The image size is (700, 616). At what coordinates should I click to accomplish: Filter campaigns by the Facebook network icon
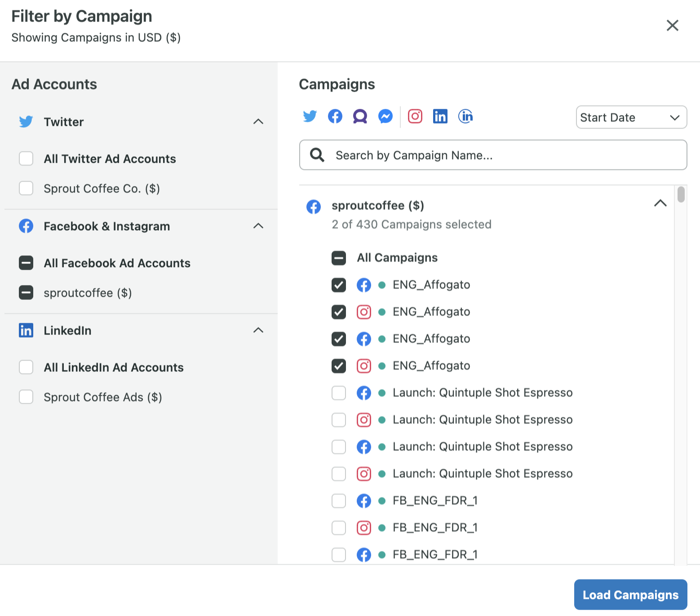point(335,116)
